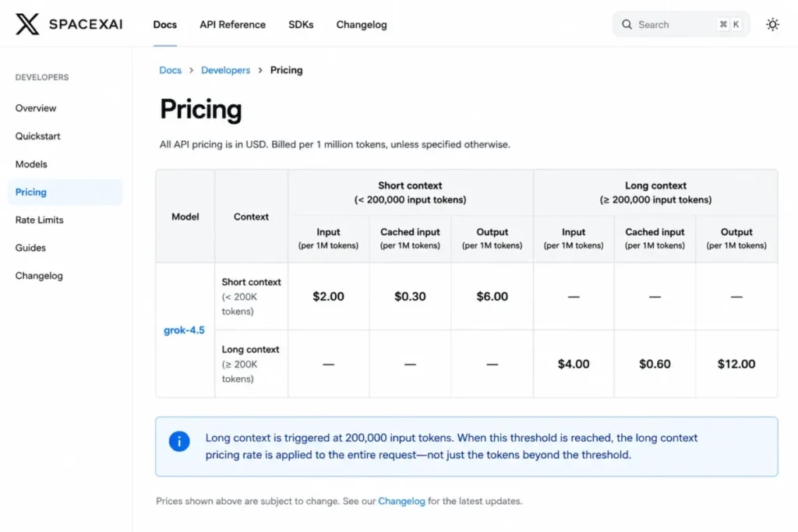This screenshot has height=532, width=798.
Task: Click the Pricing page heading
Action: tap(200, 109)
